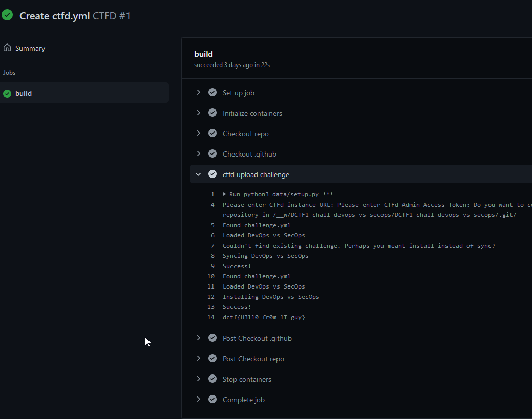Expand the Stop containers step chevron
Viewport: 532px width, 419px height.
199,379
